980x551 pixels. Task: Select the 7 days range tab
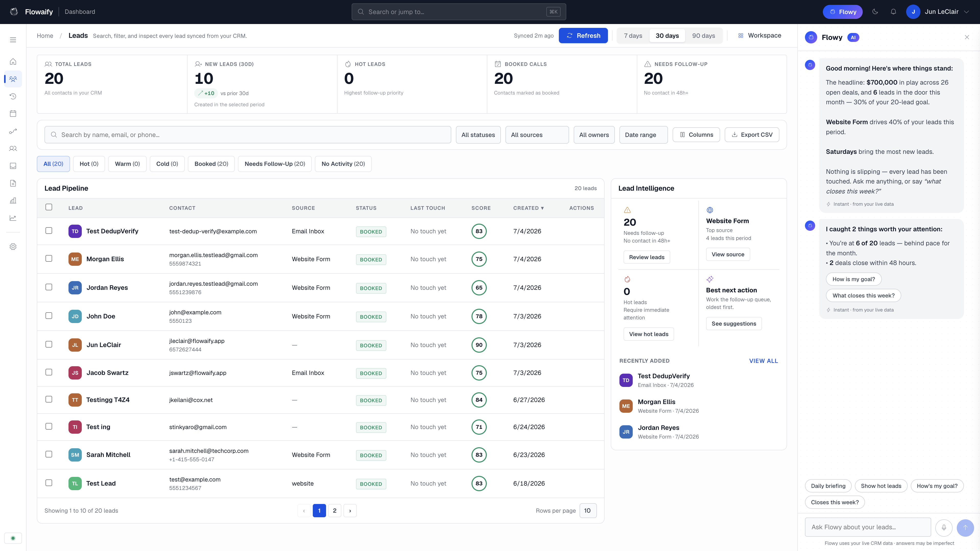pos(633,36)
